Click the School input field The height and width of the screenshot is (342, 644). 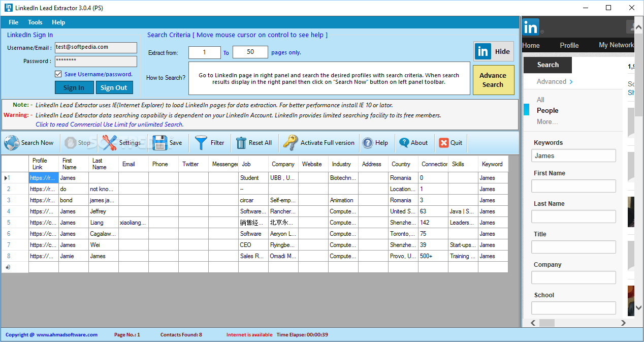tap(574, 308)
